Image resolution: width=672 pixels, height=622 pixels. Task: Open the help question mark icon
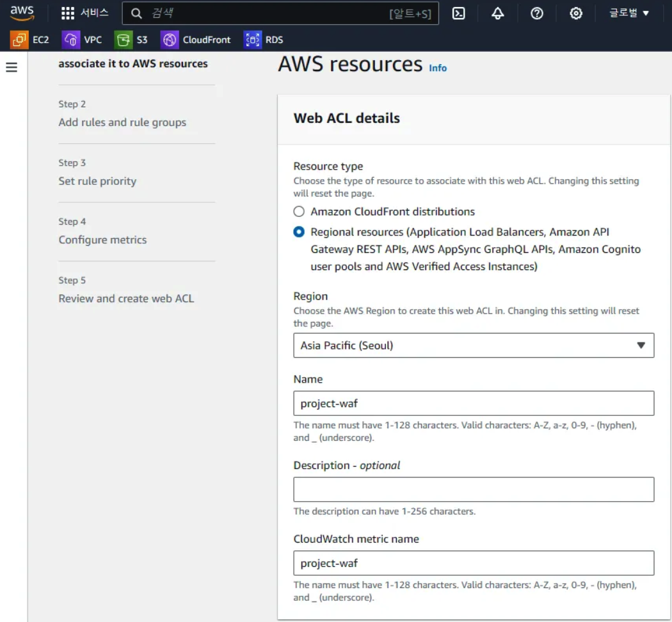coord(536,13)
